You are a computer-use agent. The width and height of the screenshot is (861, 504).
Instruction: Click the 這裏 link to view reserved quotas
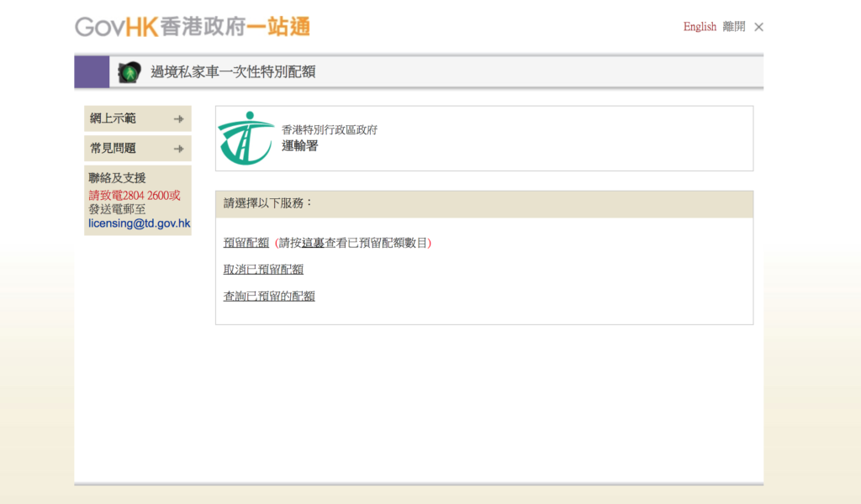pos(313,243)
